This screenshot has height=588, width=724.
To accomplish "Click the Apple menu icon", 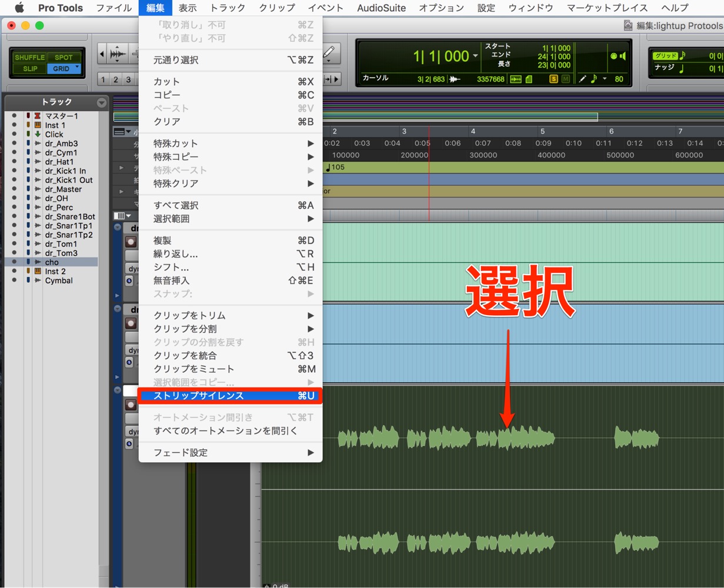I will [x=19, y=8].
